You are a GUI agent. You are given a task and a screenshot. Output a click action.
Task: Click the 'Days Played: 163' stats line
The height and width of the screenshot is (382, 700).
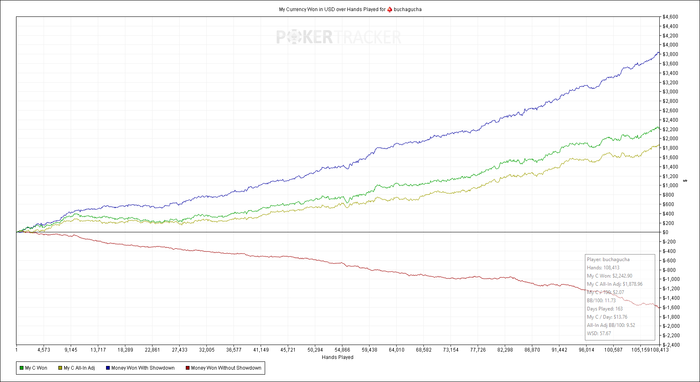tap(605, 309)
